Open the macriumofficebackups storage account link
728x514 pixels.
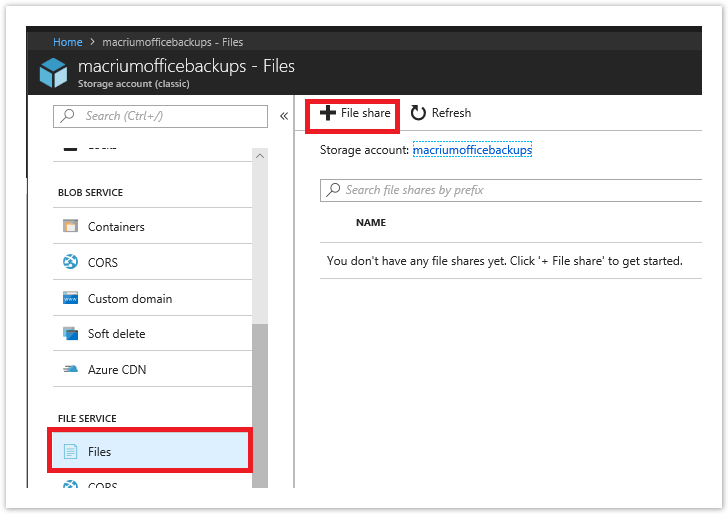(472, 150)
